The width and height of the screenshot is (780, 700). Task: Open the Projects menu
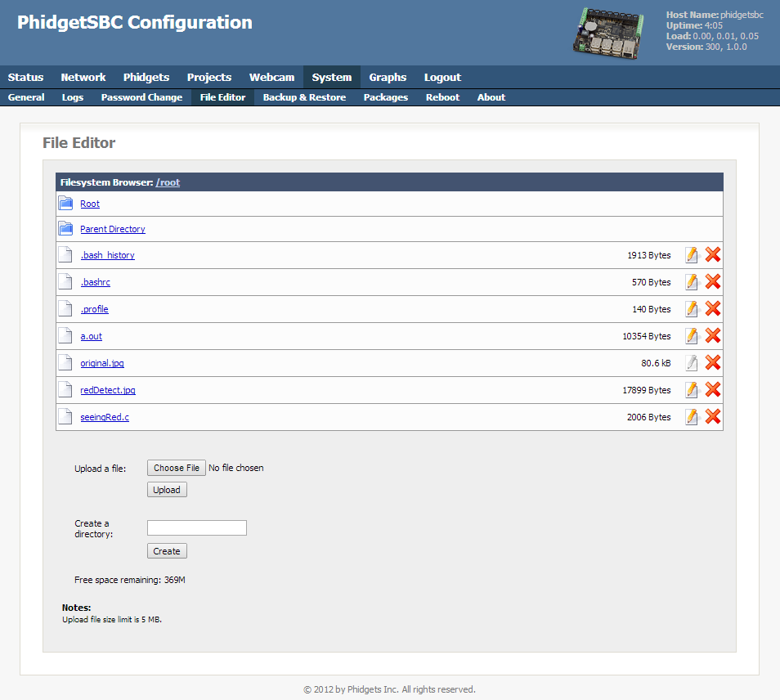tap(209, 77)
